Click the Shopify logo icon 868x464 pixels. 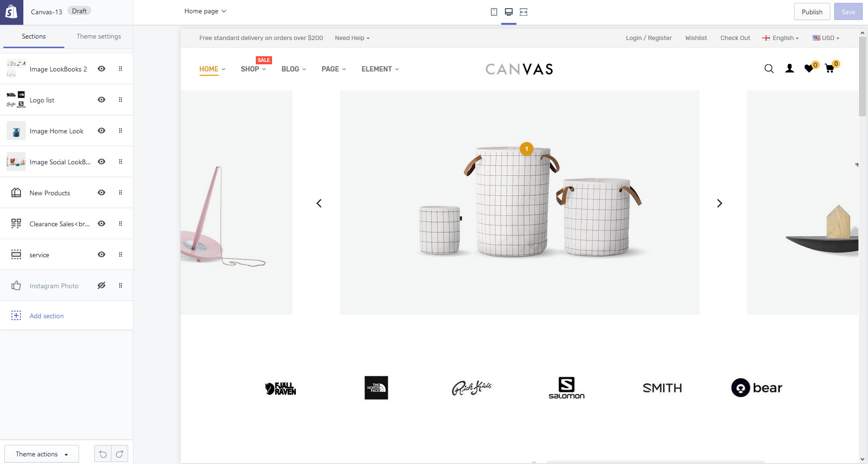(11, 12)
